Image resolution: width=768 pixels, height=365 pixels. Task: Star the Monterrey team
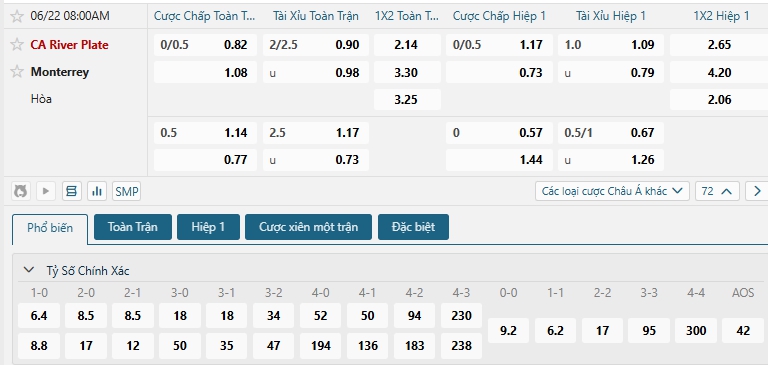tap(17, 72)
